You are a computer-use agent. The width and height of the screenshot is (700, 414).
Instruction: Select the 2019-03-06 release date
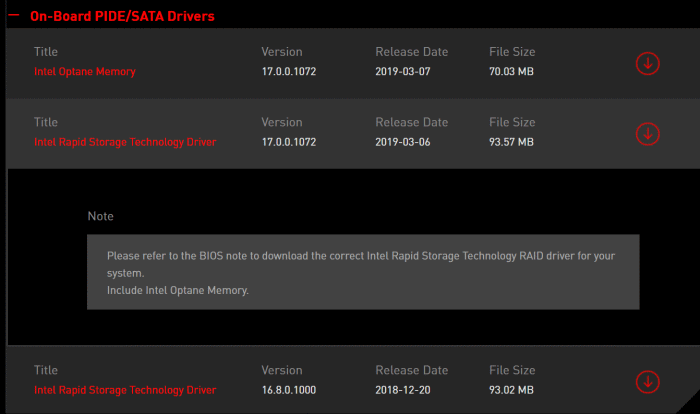click(403, 142)
